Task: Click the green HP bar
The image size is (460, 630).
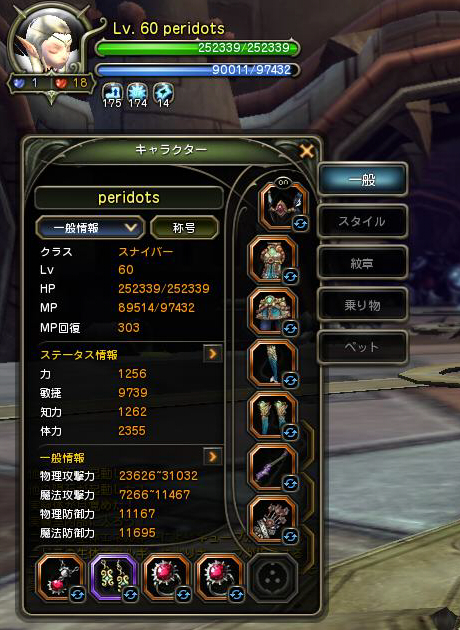Action: click(x=197, y=48)
